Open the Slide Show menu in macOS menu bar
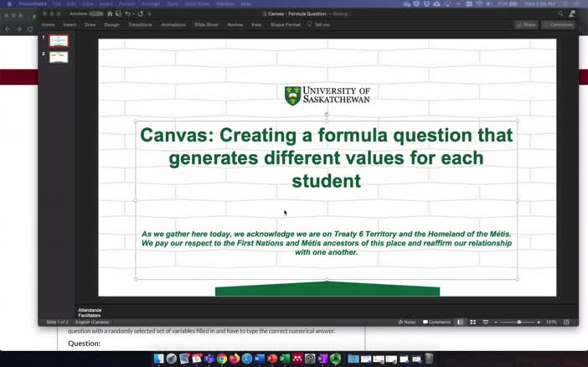This screenshot has height=367, width=588. pos(197,3)
